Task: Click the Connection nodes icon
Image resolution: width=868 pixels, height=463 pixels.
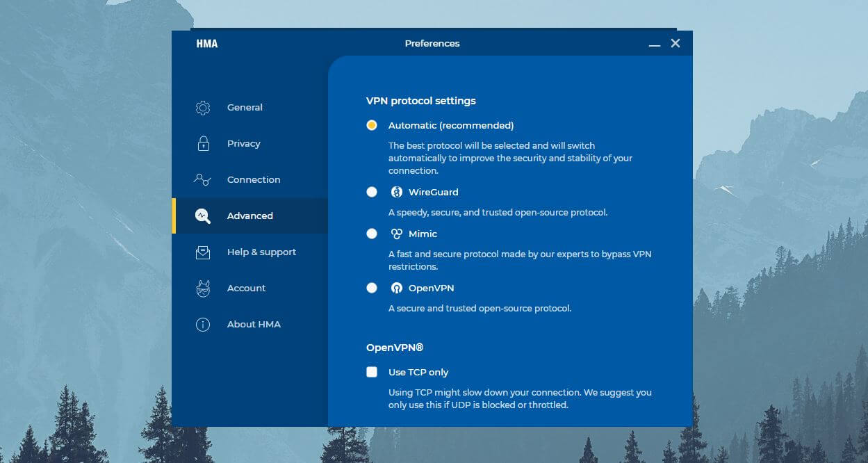Action: [202, 180]
